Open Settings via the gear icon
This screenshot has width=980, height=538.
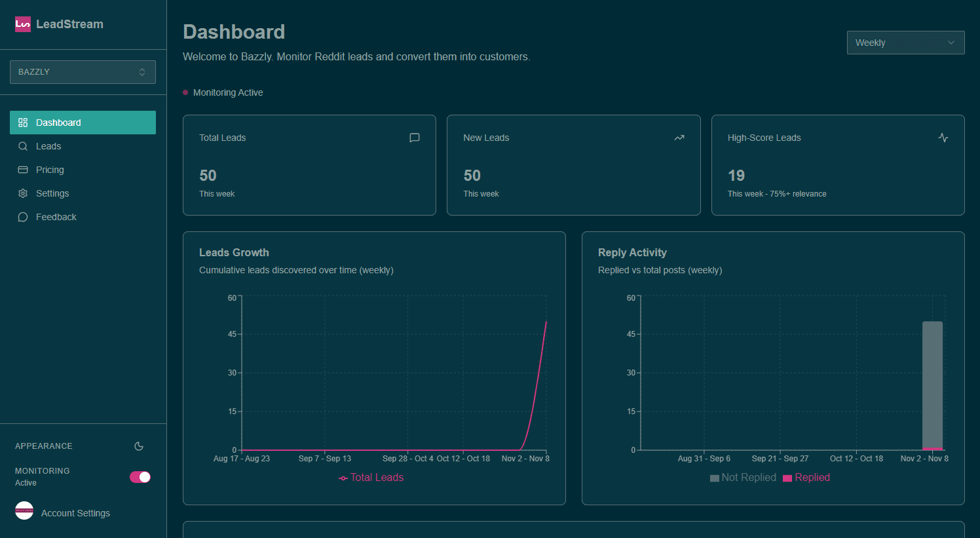coord(22,193)
